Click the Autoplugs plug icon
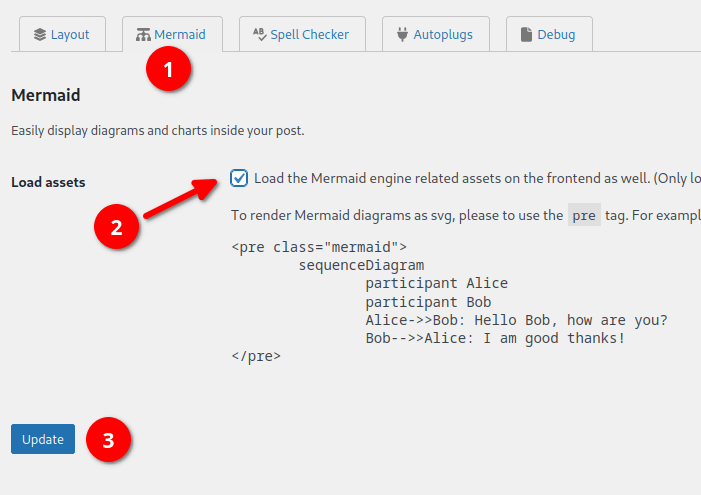This screenshot has width=701, height=495. coord(402,34)
